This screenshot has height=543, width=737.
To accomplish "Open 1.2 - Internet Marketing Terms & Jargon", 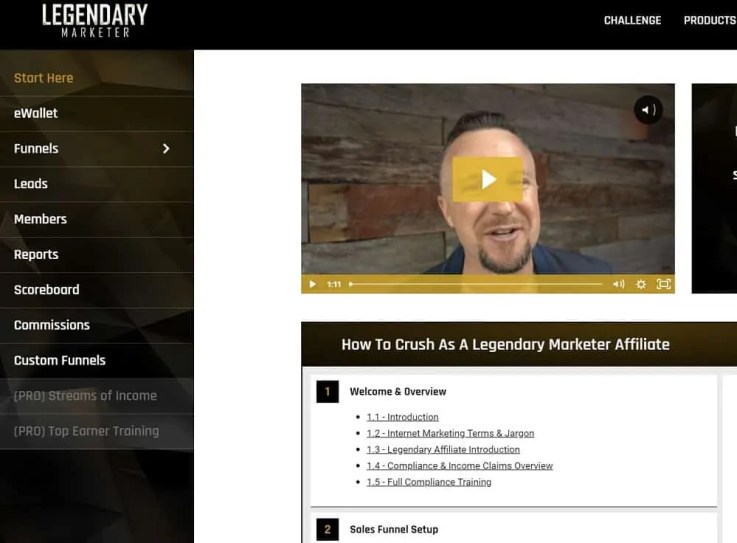I will tap(450, 433).
